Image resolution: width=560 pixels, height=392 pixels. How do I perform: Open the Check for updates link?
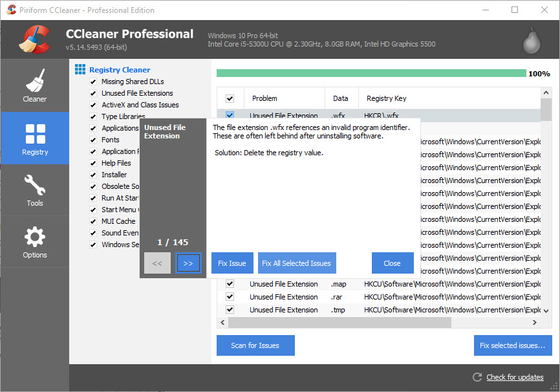pyautogui.click(x=515, y=377)
